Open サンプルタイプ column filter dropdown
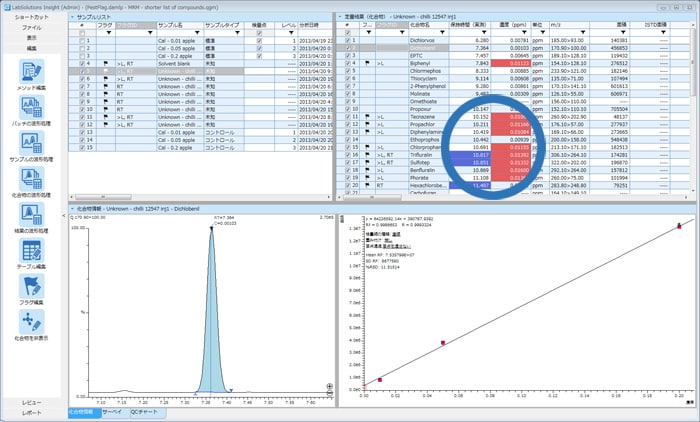This screenshot has width=700, height=422. pos(237,33)
